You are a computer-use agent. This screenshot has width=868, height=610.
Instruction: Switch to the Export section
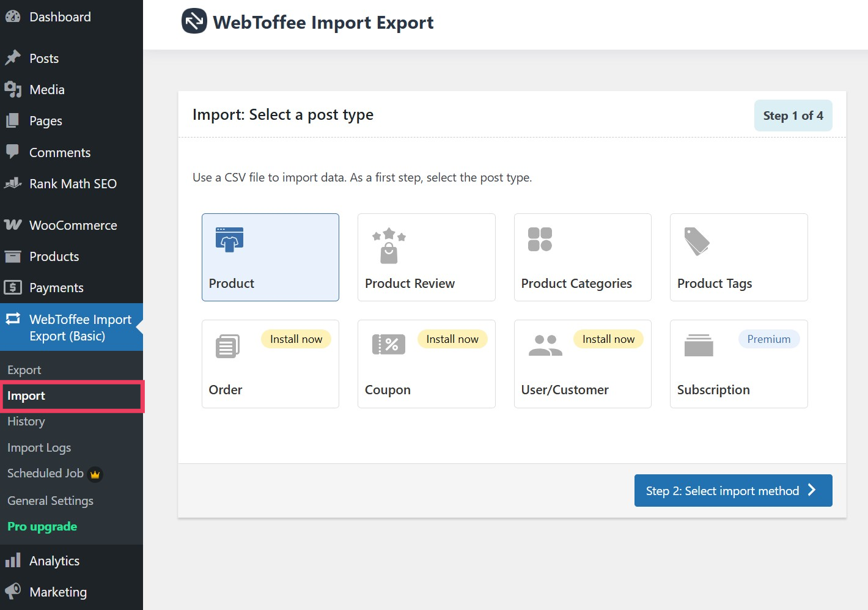tap(24, 370)
